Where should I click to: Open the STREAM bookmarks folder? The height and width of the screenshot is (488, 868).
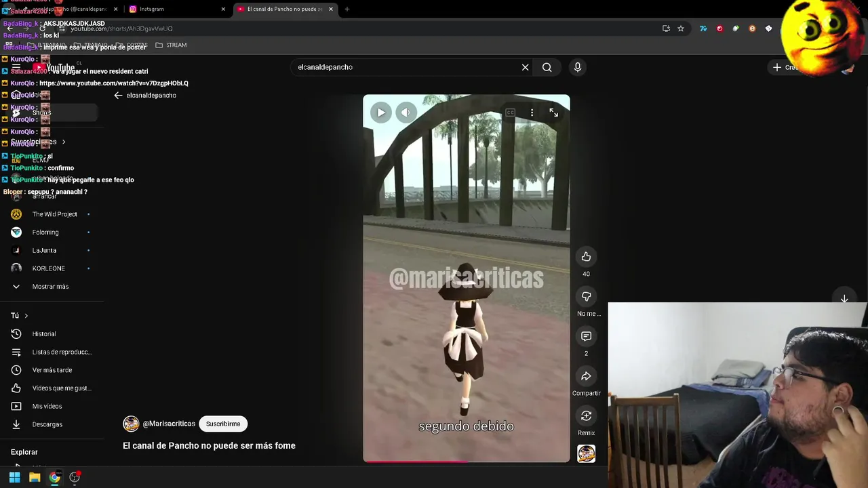coord(171,45)
